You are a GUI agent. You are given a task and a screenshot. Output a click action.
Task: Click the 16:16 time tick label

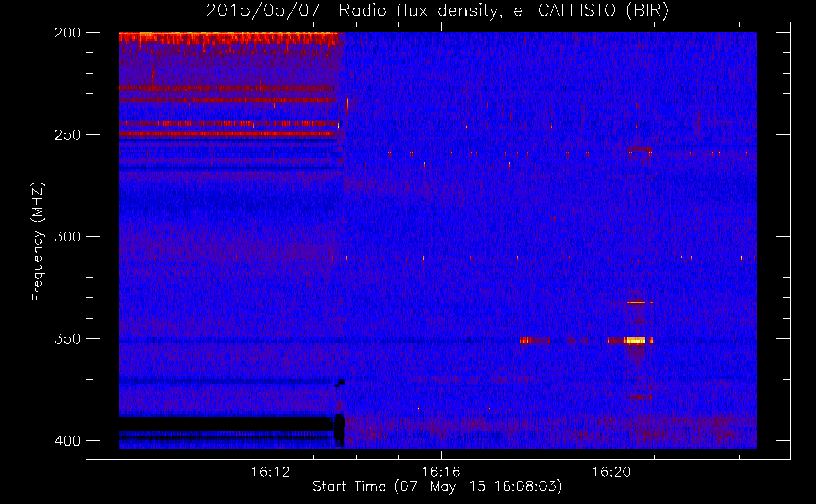tap(441, 472)
